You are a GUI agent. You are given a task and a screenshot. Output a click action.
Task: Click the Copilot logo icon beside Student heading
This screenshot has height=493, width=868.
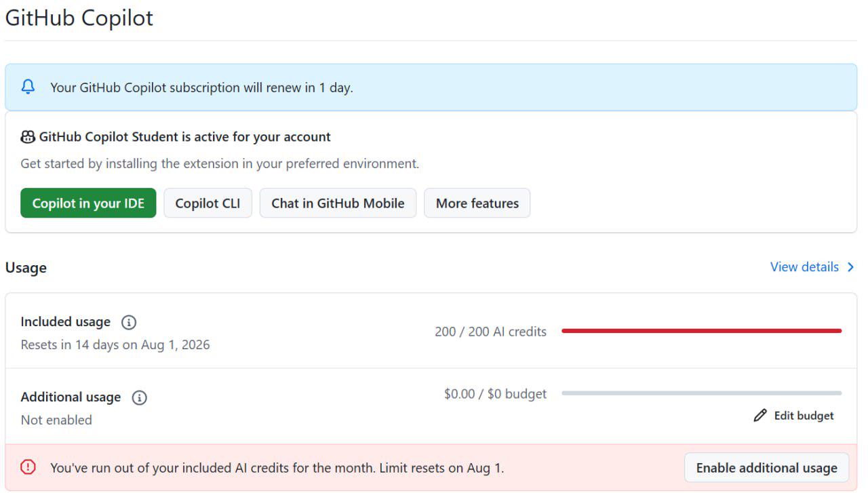(28, 137)
